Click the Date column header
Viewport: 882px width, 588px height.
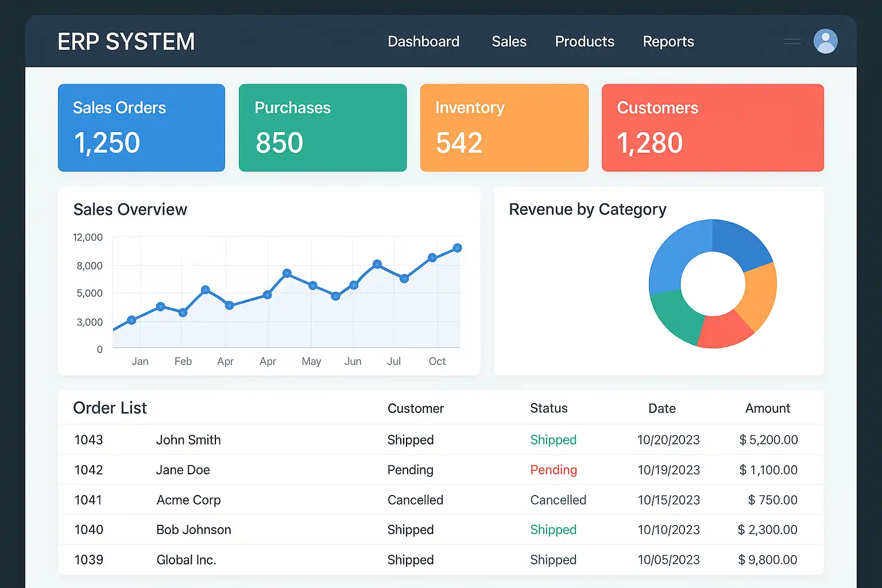tap(661, 408)
